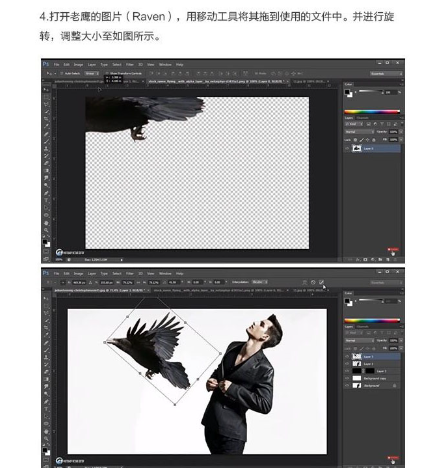Switch to stock raven flying document tab in man-and-raven window
This screenshot has height=468, width=442.
coord(219,290)
